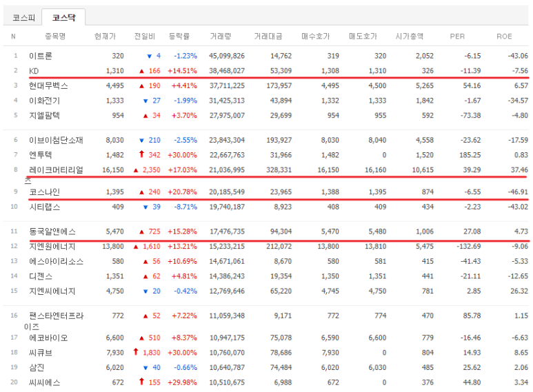Click 엔투텍 change rate +30.00%
The image size is (533, 392).
click(x=182, y=155)
